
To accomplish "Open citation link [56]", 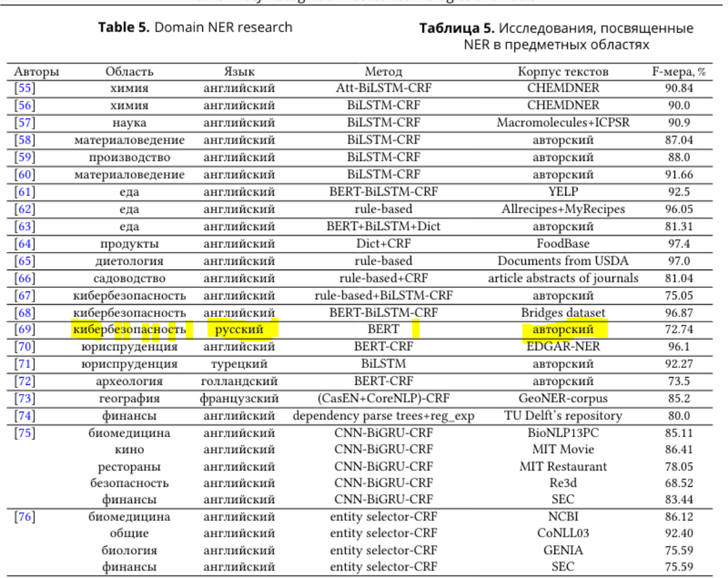I will click(25, 105).
